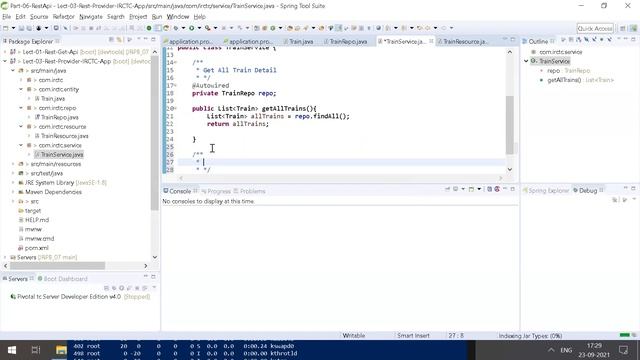Image resolution: width=640 pixels, height=360 pixels.
Task: Click the editor vertical scrollbar thumb
Action: (x=509, y=124)
